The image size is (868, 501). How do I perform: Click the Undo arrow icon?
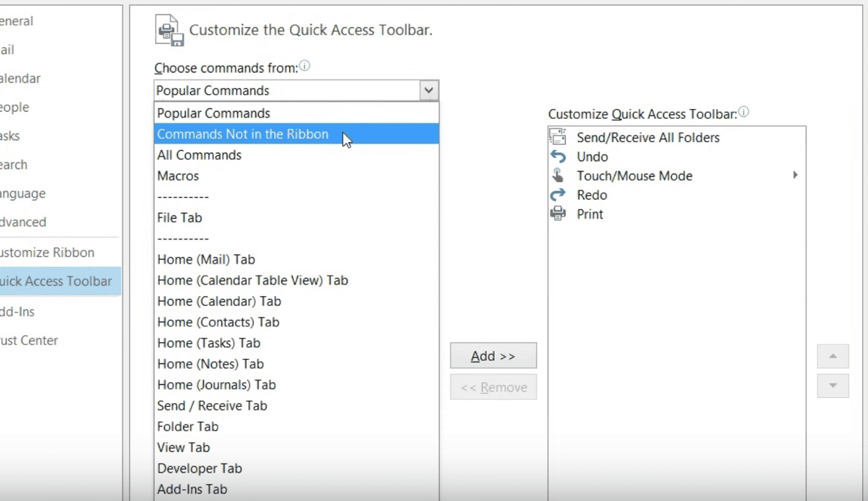coord(558,157)
